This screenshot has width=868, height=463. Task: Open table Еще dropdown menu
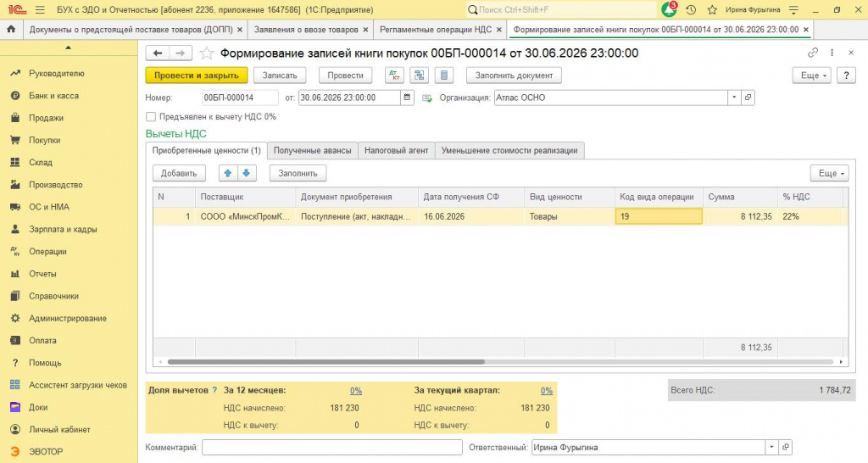[x=829, y=173]
